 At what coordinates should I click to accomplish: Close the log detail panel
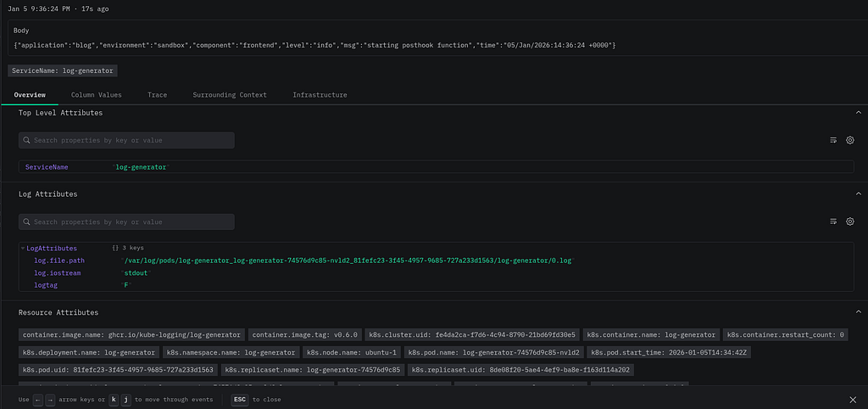(x=853, y=400)
